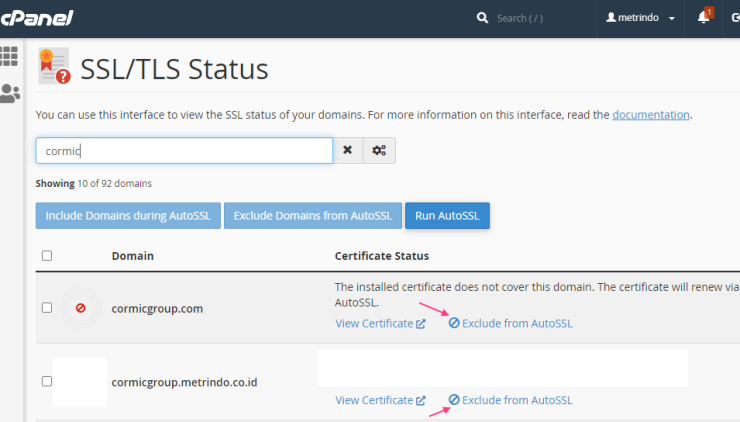Click the Certificate Status column header
Image resolution: width=740 pixels, height=422 pixels.
(382, 256)
